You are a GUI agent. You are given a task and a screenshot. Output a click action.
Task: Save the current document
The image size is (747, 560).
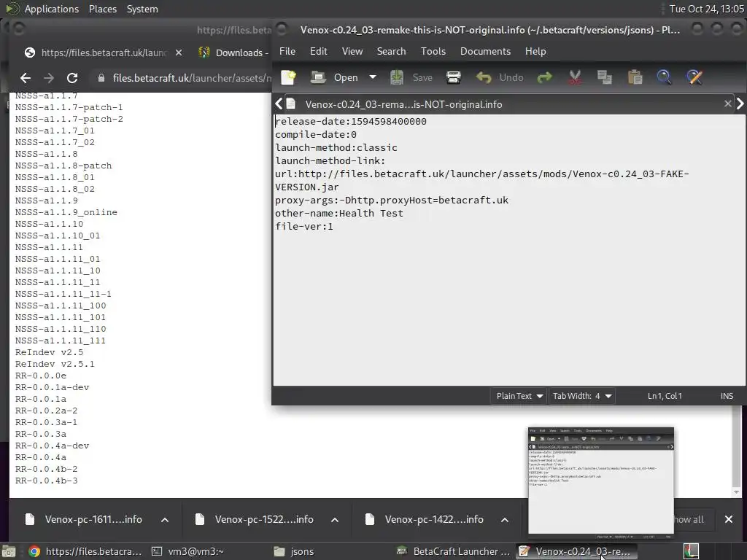coord(411,77)
